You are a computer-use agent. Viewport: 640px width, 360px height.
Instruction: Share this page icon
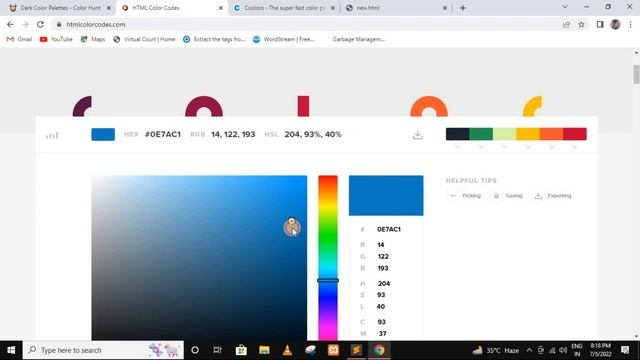coord(566,24)
